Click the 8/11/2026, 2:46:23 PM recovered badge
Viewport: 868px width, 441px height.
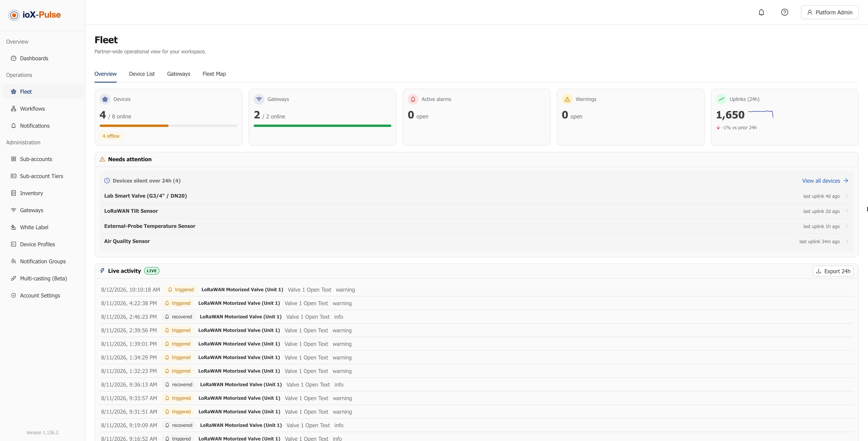coord(179,317)
